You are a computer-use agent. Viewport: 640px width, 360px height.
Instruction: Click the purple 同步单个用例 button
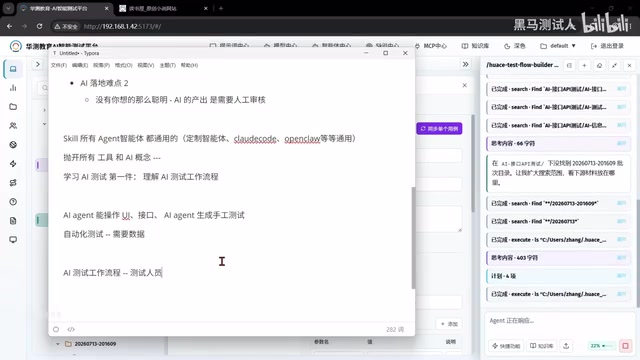click(439, 129)
